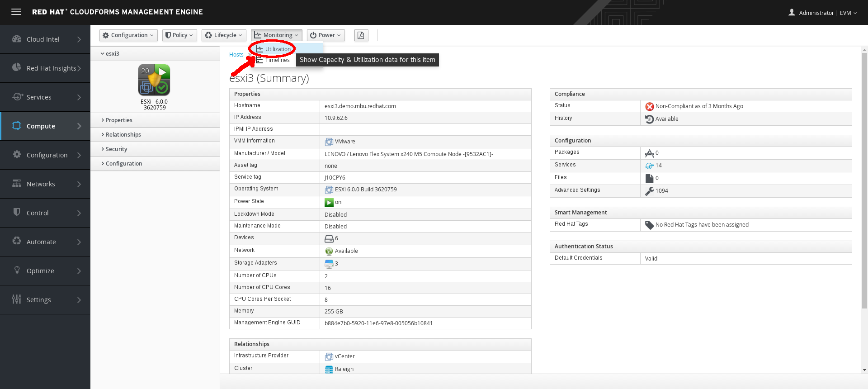Collapse the esxi3 accordion header
Viewport: 868px width, 389px height.
tap(155, 53)
